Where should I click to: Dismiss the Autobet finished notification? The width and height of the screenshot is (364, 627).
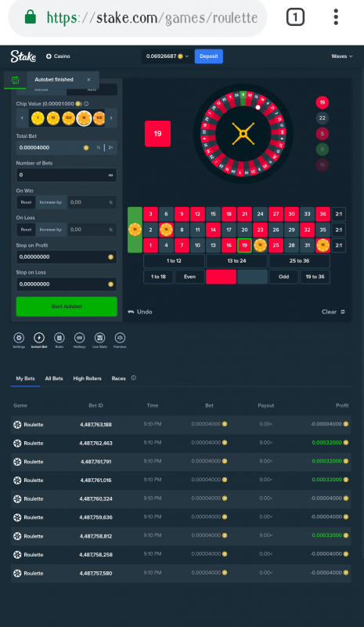coord(88,80)
